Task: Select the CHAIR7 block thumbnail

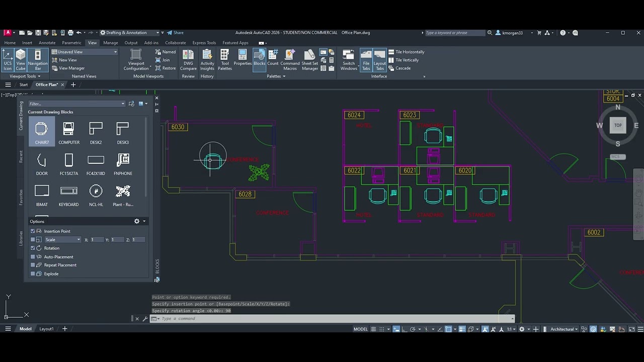Action: pyautogui.click(x=42, y=132)
